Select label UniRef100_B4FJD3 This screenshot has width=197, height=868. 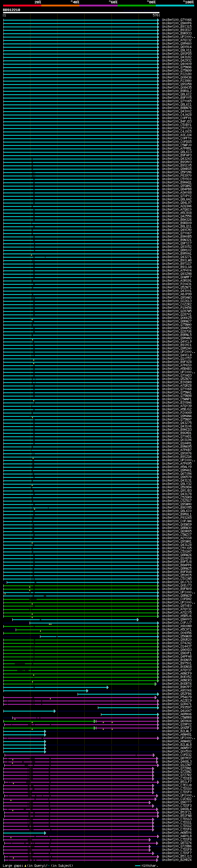[x=177, y=121]
